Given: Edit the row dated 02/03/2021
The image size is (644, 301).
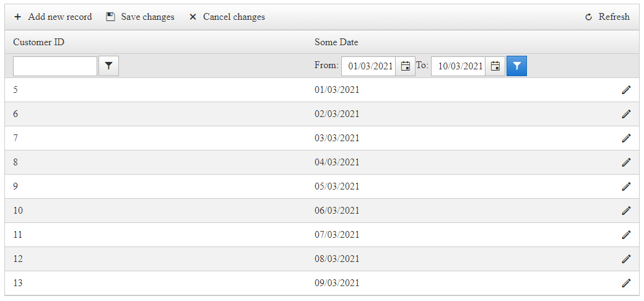Looking at the screenshot, I should point(626,114).
